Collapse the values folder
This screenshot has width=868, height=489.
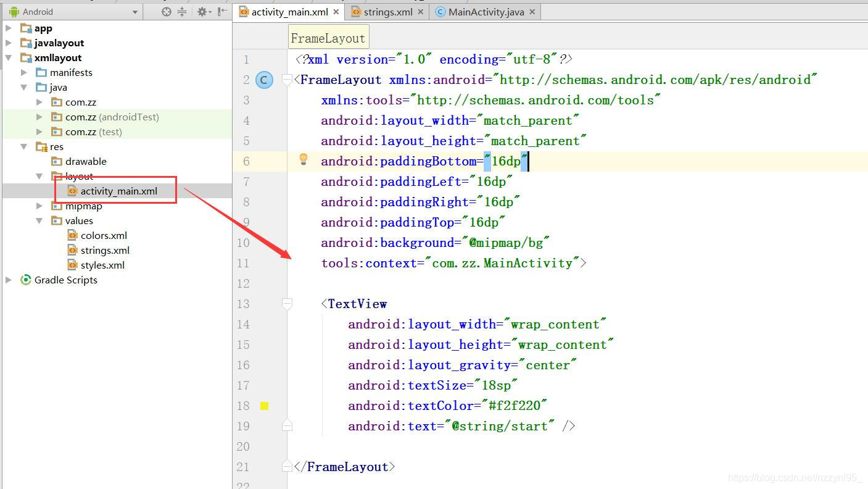click(39, 220)
